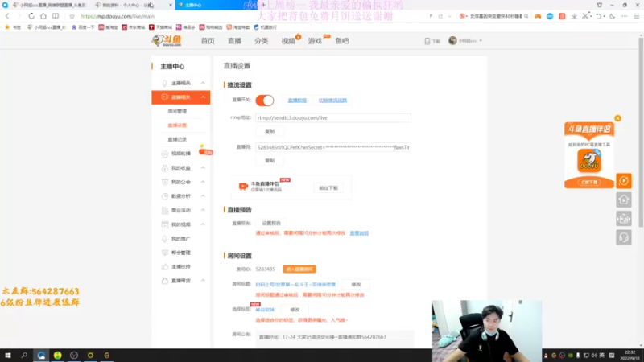This screenshot has height=362, width=644.
Task: Modify the selected tag
Action: (295, 310)
